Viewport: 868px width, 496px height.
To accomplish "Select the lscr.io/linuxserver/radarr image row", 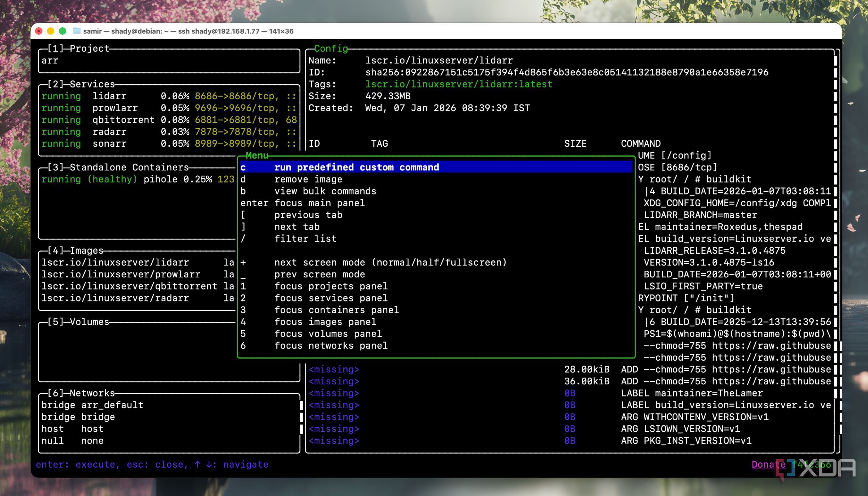I will (138, 298).
